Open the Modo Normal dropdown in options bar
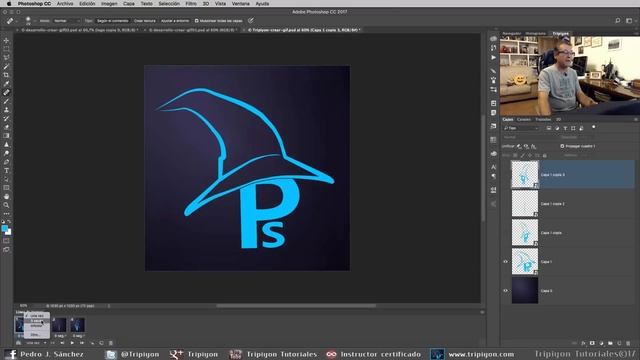The image size is (640, 360). click(x=67, y=20)
